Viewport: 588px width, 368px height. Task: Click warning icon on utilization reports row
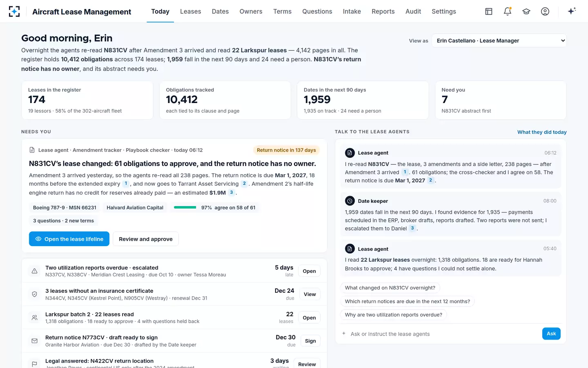point(35,271)
